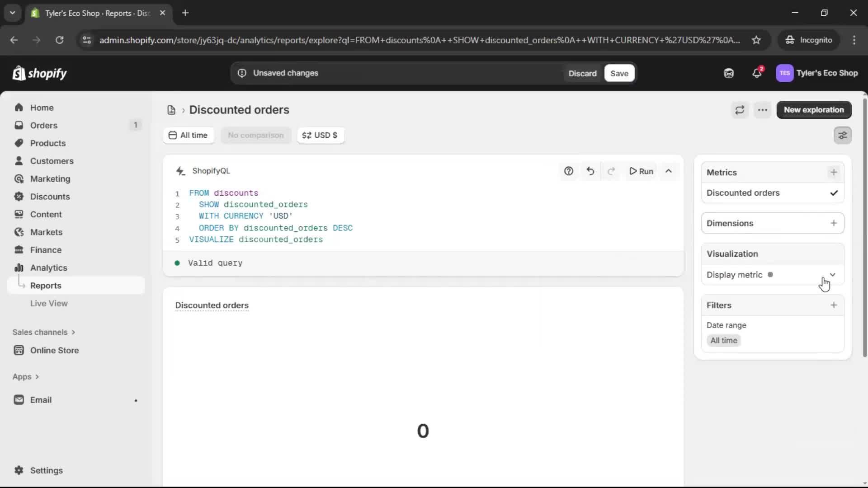868x488 pixels.
Task: Toggle the Discounted orders metric checkmark
Action: (834, 192)
